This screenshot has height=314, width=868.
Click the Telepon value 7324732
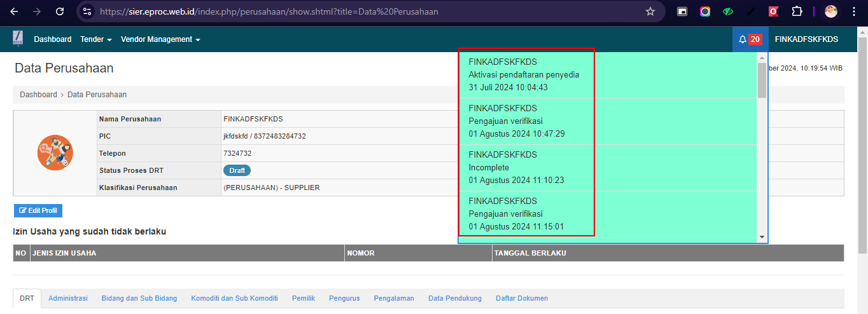pos(237,153)
